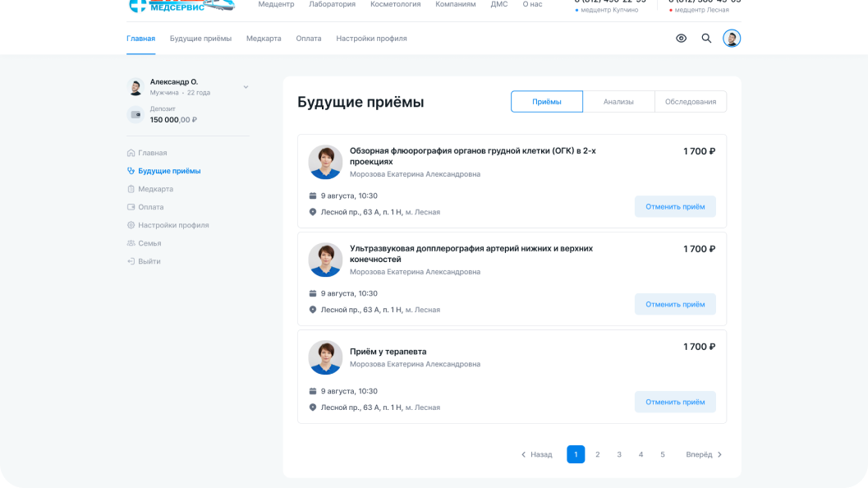Click the wallet icon beside Оплата in sidebar
Viewport: 868px width, 488px height.
pos(131,207)
